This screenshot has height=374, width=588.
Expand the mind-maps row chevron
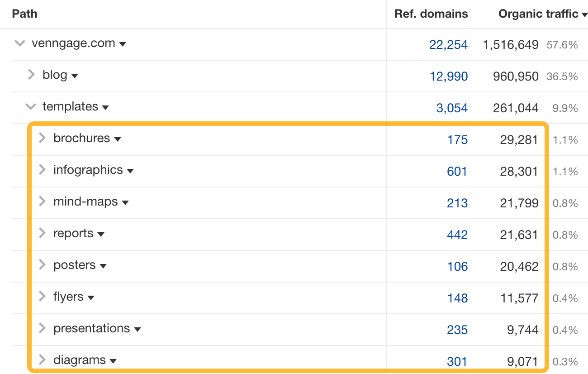[41, 201]
